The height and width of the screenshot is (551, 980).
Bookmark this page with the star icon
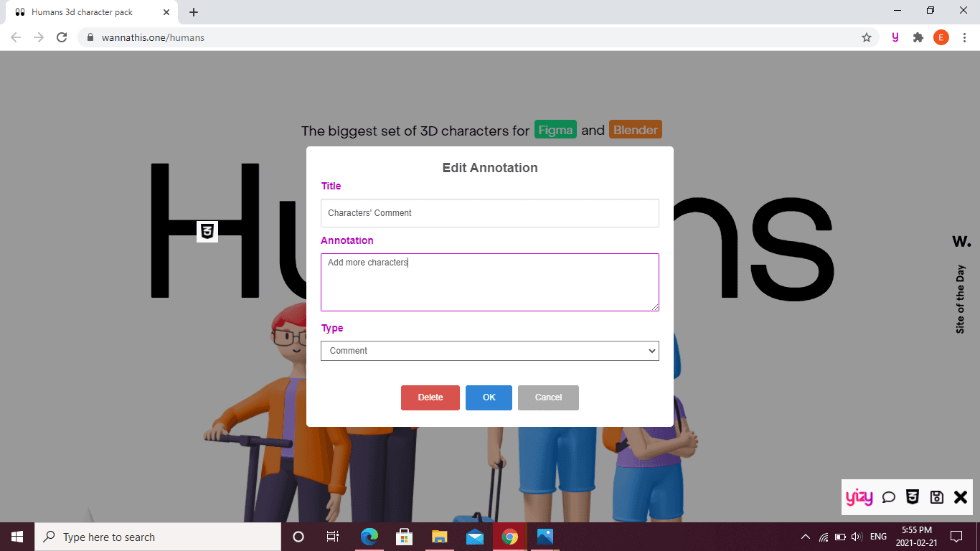tap(866, 37)
